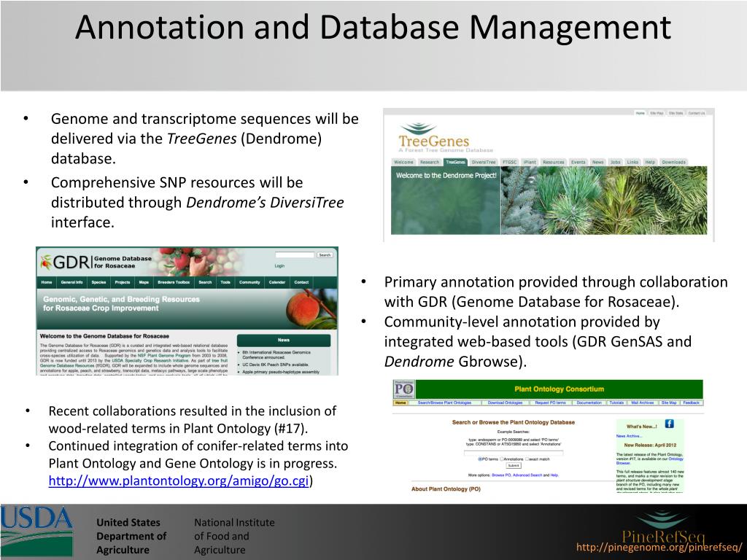Open Download Ontologies tab

(505, 402)
